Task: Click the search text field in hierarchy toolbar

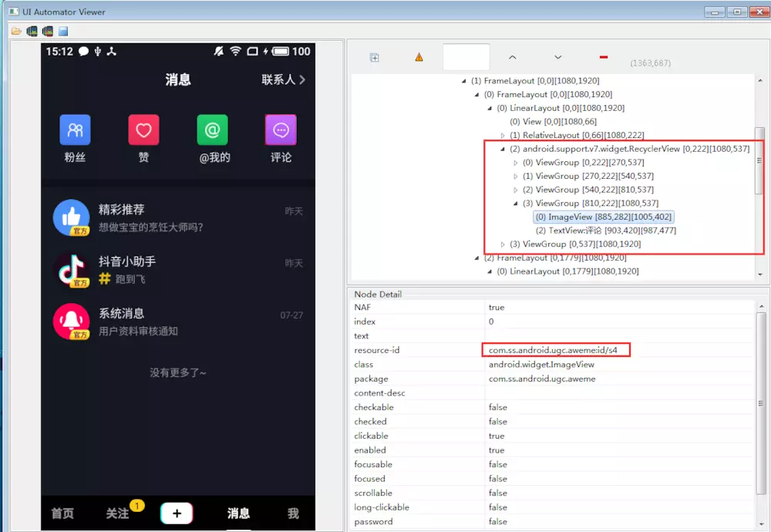Action: (x=466, y=57)
